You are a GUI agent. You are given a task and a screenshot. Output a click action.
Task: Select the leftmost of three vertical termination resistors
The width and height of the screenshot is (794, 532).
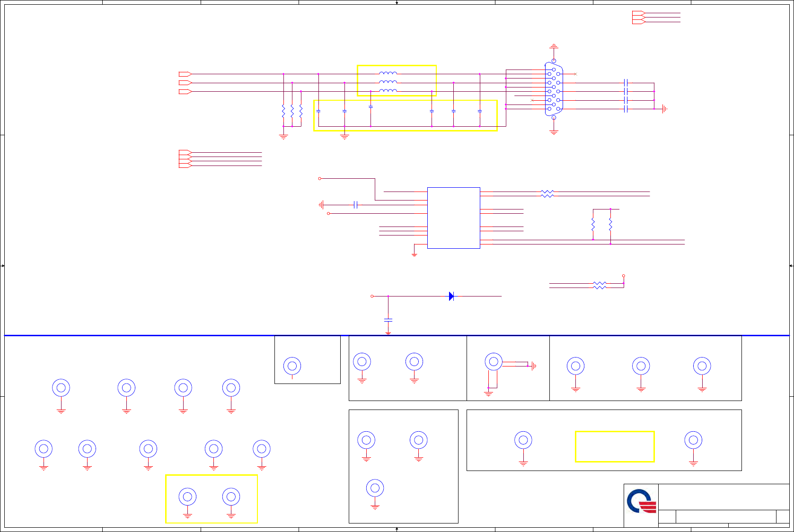[283, 111]
